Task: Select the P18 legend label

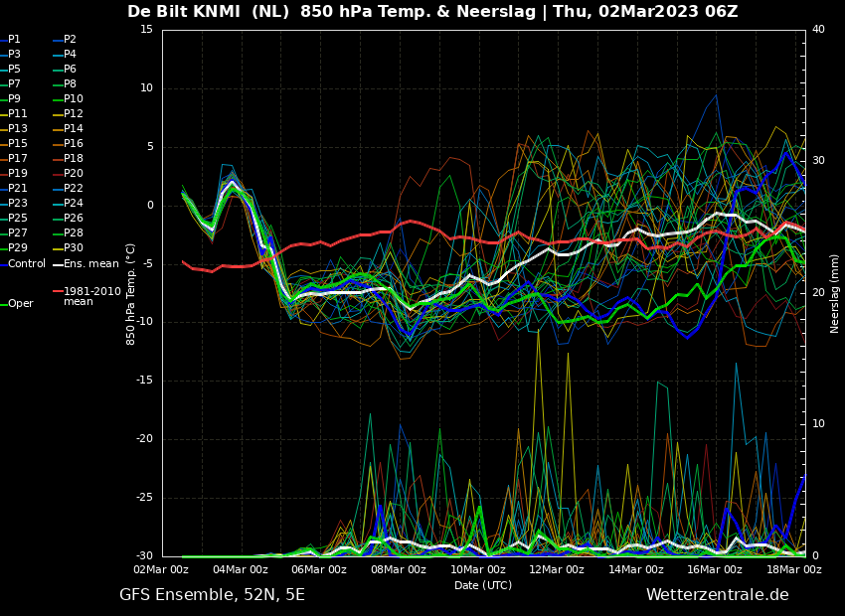Action: coord(73,159)
